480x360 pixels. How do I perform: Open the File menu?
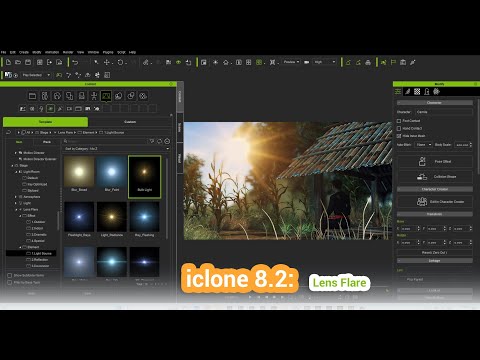coord(3,52)
